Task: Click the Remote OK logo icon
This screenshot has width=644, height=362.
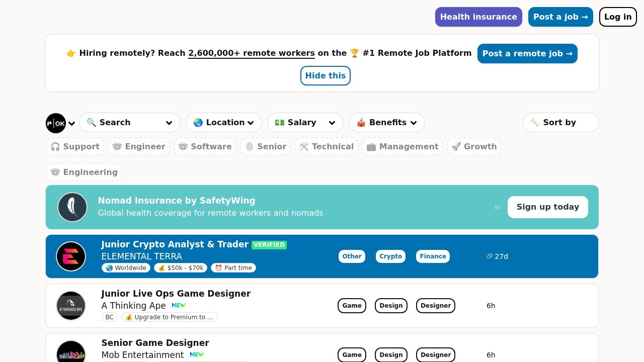Action: tap(56, 123)
